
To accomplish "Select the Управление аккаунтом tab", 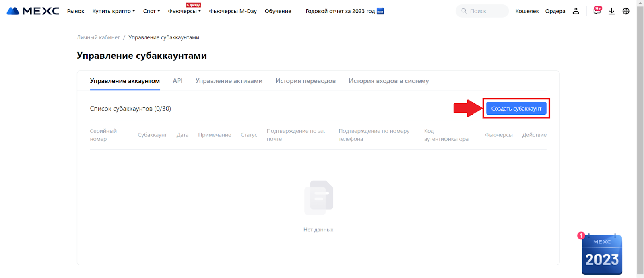I will pyautogui.click(x=125, y=81).
